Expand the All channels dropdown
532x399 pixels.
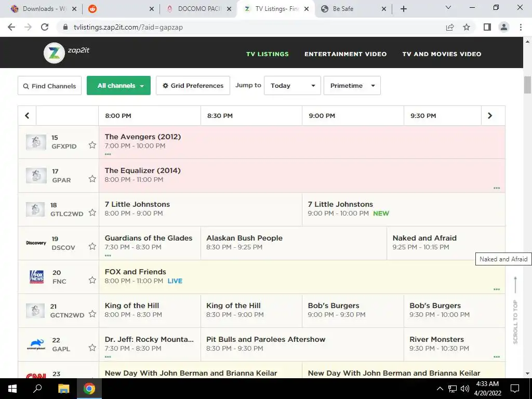(x=119, y=86)
